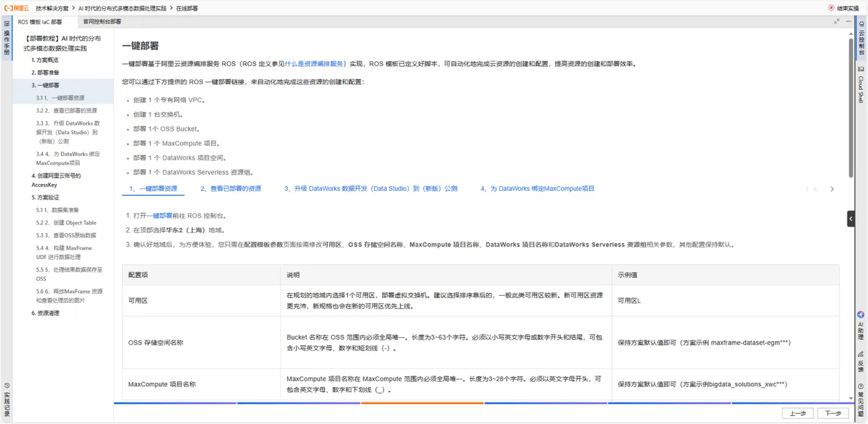Switch to ROS 模板 IaC 部署 tab
The height and width of the screenshot is (424, 868).
40,22
